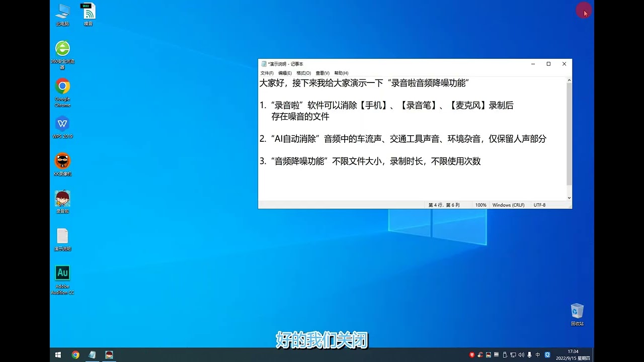Click the 录音啦 cartoon face tray icon
Screen dimensions: 644x362
click(489, 355)
